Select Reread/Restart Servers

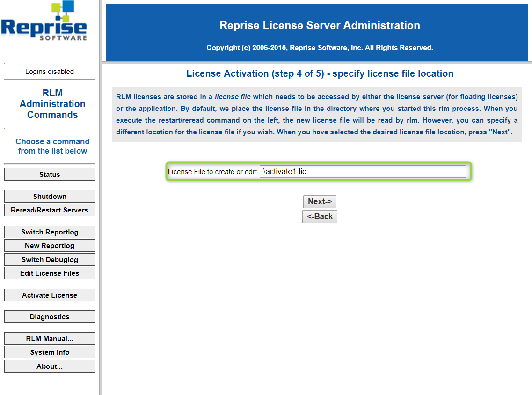point(50,210)
